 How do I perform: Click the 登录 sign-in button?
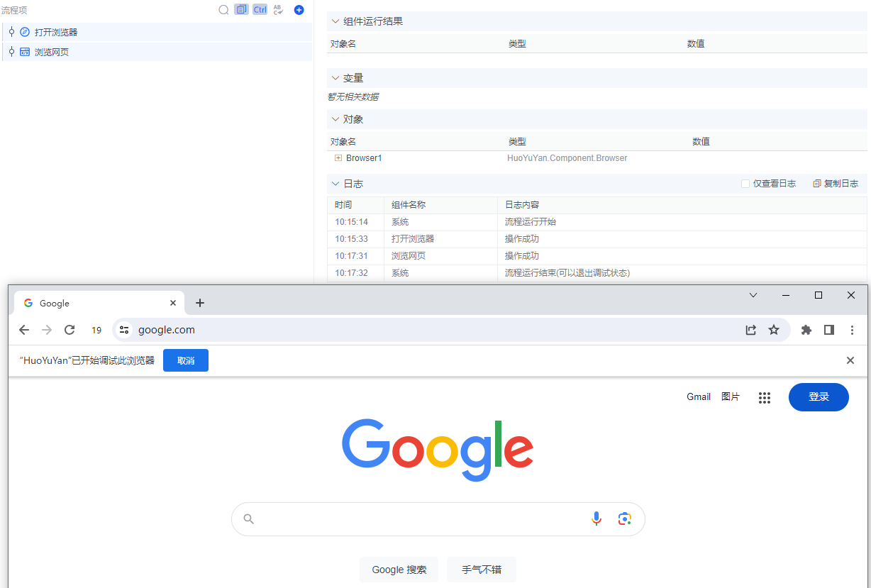[818, 397]
